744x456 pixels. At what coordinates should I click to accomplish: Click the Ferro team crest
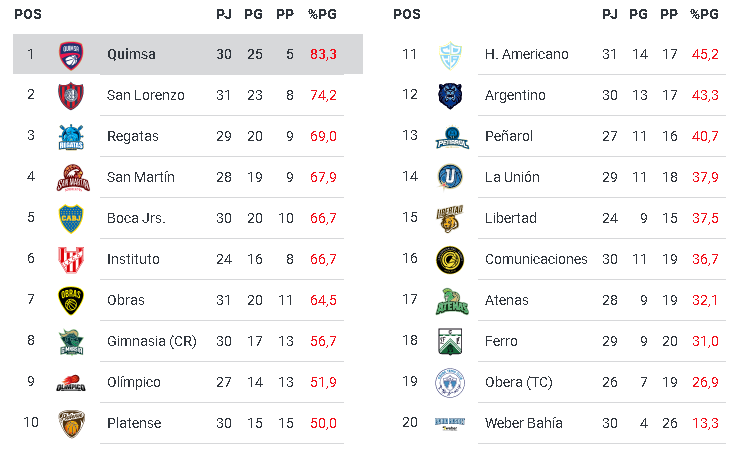pyautogui.click(x=449, y=341)
